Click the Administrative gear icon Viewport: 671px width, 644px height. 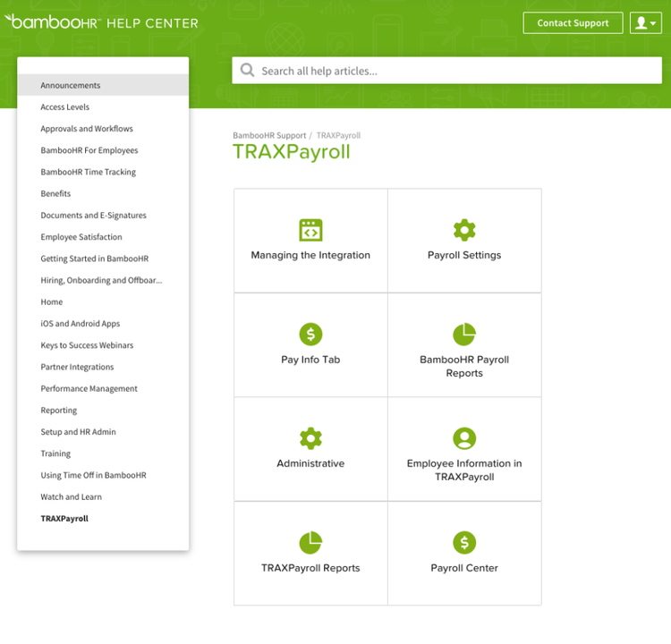(310, 438)
